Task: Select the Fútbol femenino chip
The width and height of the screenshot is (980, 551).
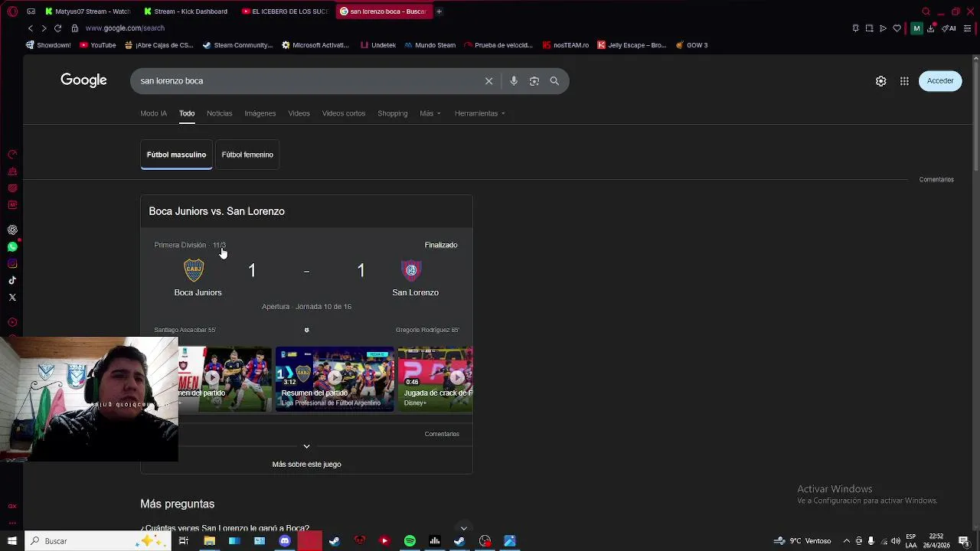Action: click(247, 155)
